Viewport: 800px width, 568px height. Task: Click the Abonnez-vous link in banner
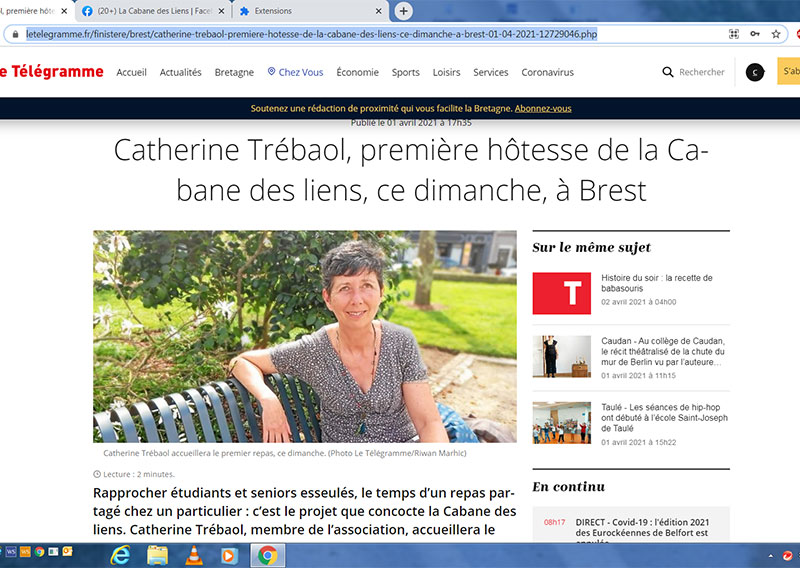pos(543,108)
